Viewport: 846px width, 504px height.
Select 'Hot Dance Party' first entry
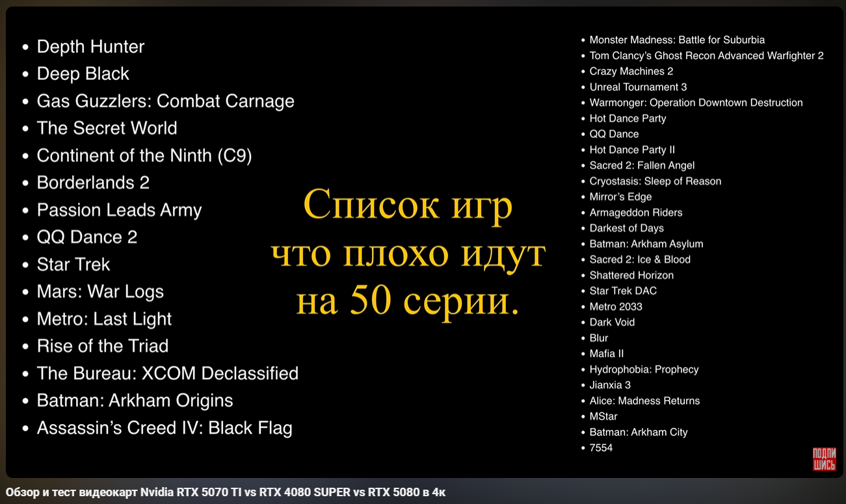pyautogui.click(x=628, y=118)
